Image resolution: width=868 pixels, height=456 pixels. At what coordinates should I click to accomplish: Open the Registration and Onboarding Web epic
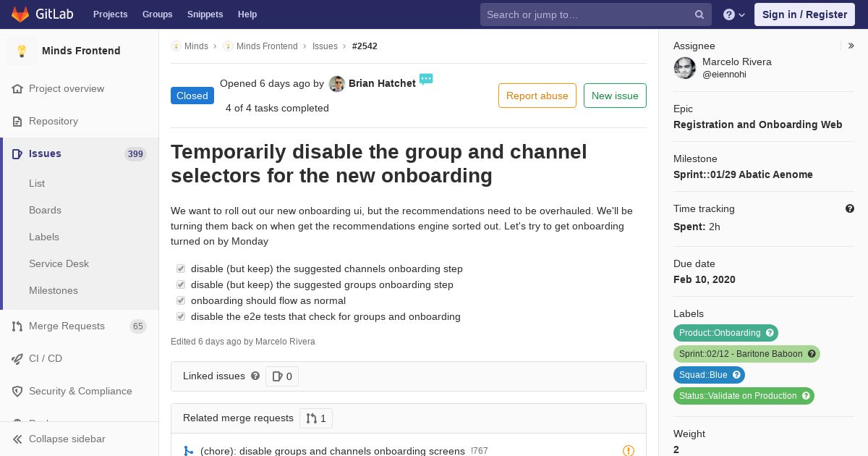[x=757, y=124]
